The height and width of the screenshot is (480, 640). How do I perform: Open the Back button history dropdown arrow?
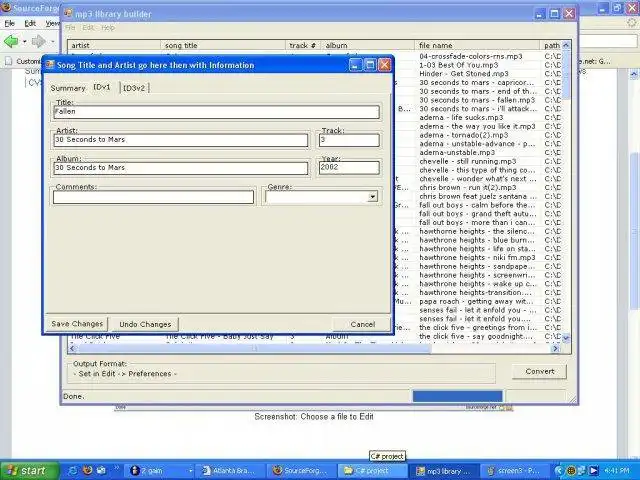tap(24, 42)
